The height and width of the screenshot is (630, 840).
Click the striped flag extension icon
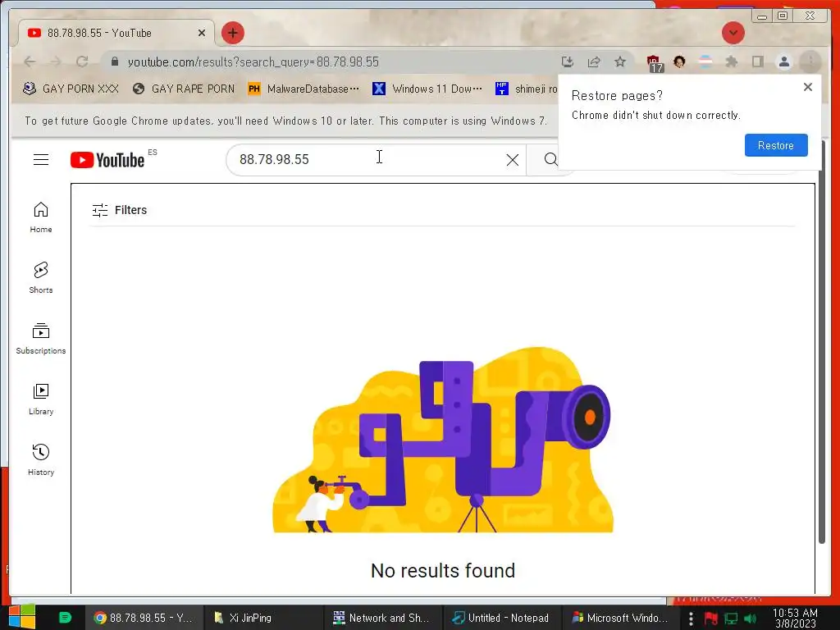click(705, 62)
